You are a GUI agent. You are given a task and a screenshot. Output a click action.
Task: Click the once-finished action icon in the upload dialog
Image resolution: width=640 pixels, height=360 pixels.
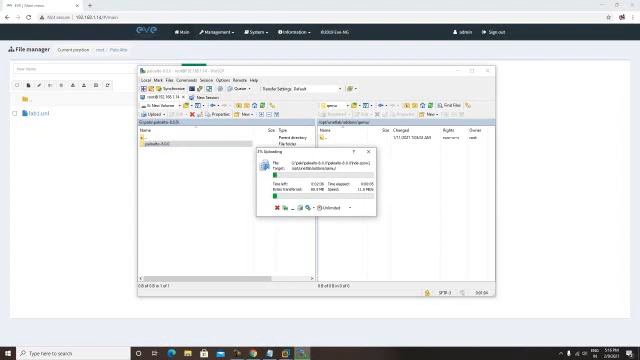coord(308,208)
